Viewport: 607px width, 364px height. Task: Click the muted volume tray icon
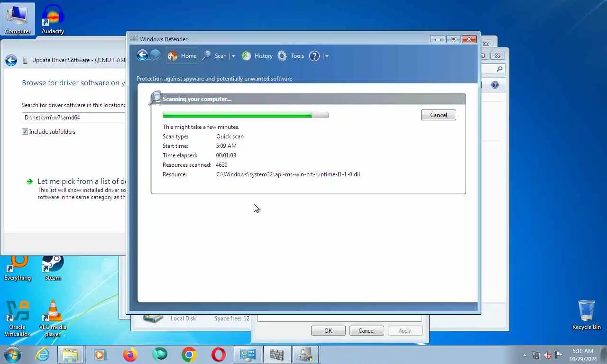(548, 355)
